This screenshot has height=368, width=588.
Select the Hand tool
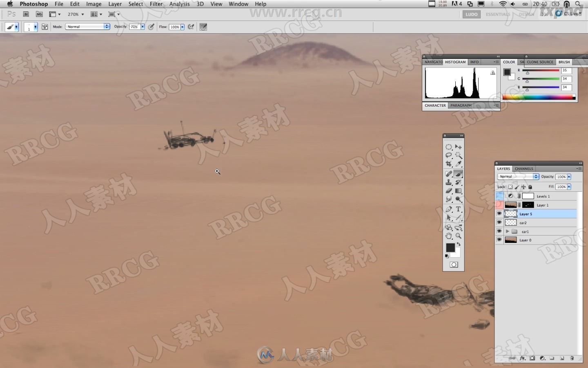coord(449,236)
